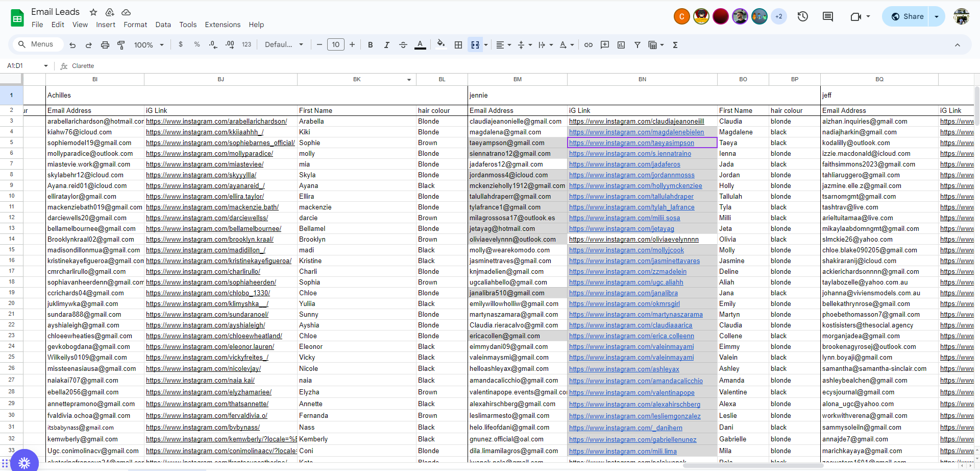Toggle strikethrough formatting
980x471 pixels.
403,45
